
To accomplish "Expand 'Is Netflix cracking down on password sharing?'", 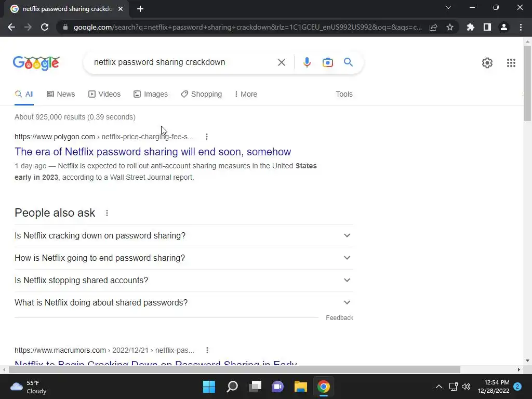I will [184, 236].
